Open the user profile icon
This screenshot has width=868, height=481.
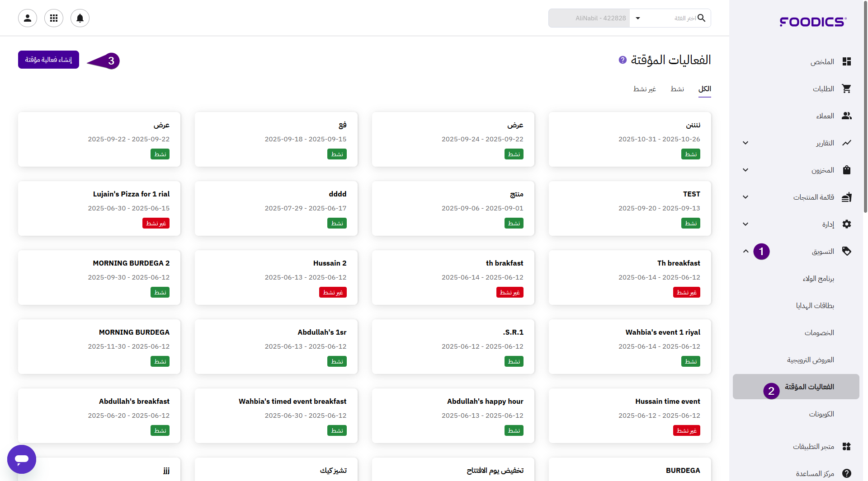(28, 18)
